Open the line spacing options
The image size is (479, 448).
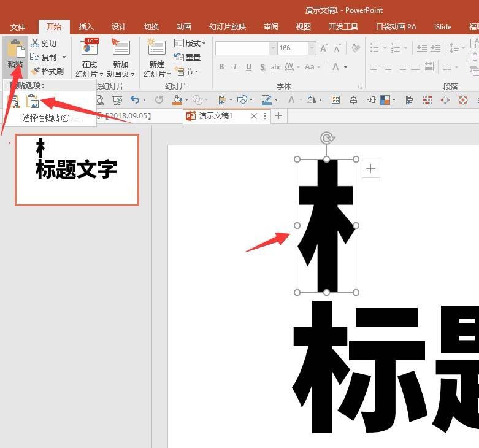[x=457, y=48]
